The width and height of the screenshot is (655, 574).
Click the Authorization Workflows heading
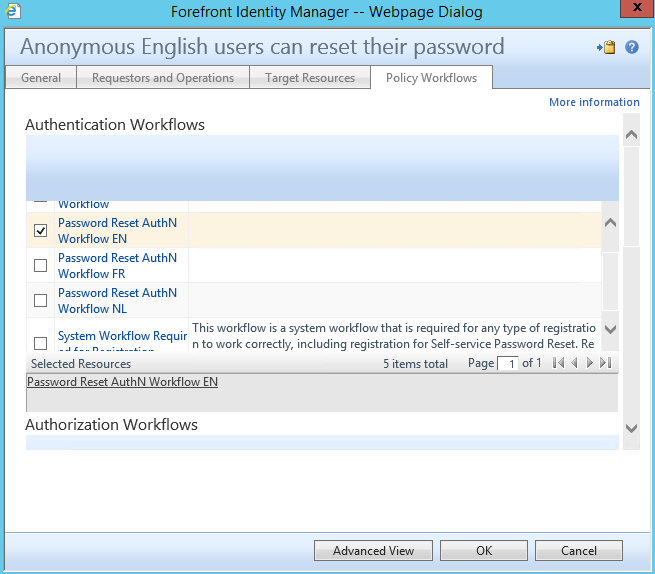pyautogui.click(x=112, y=424)
